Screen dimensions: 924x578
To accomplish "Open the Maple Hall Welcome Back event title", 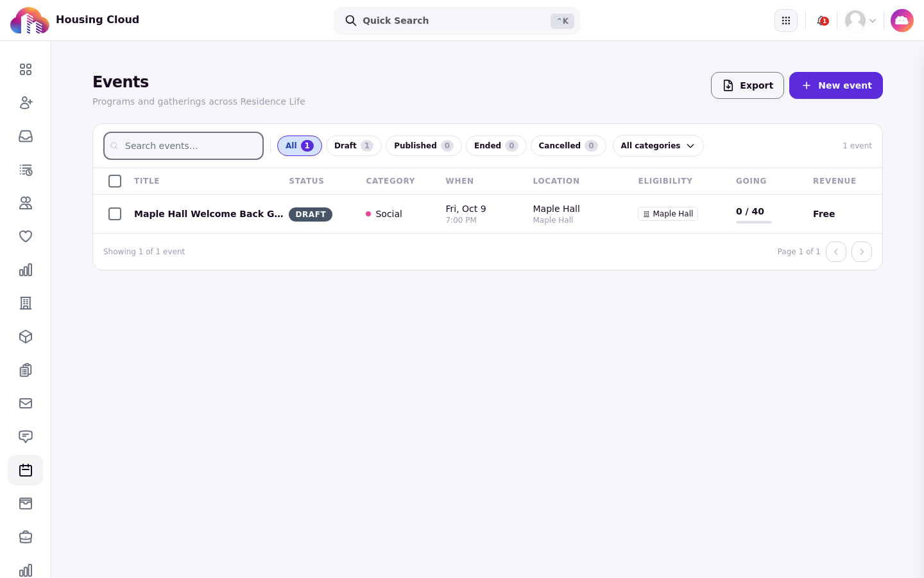I will point(209,214).
